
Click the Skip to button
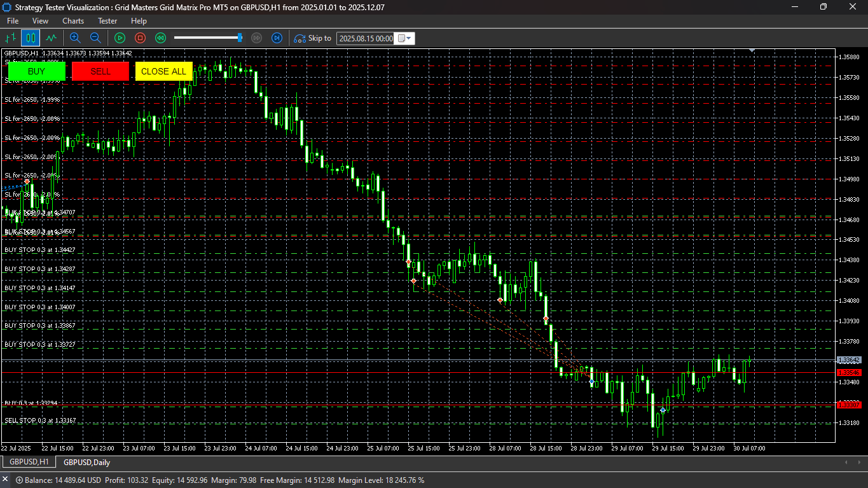click(x=312, y=38)
